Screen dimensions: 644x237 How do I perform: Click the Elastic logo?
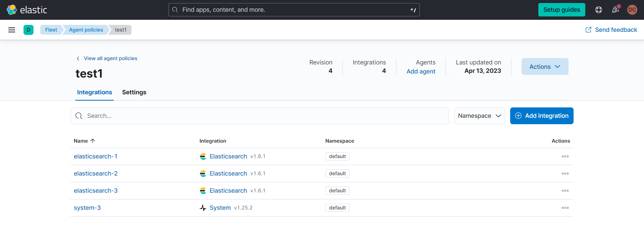pos(27,10)
